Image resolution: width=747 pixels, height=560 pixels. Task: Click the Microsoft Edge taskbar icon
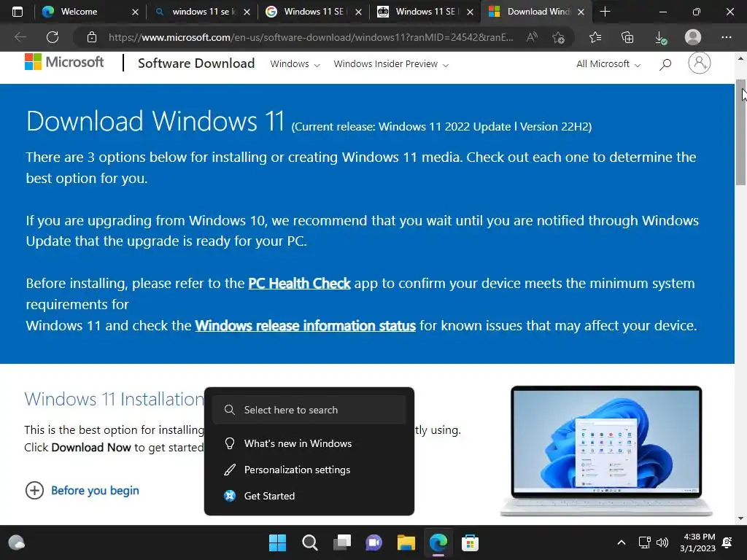(x=438, y=542)
